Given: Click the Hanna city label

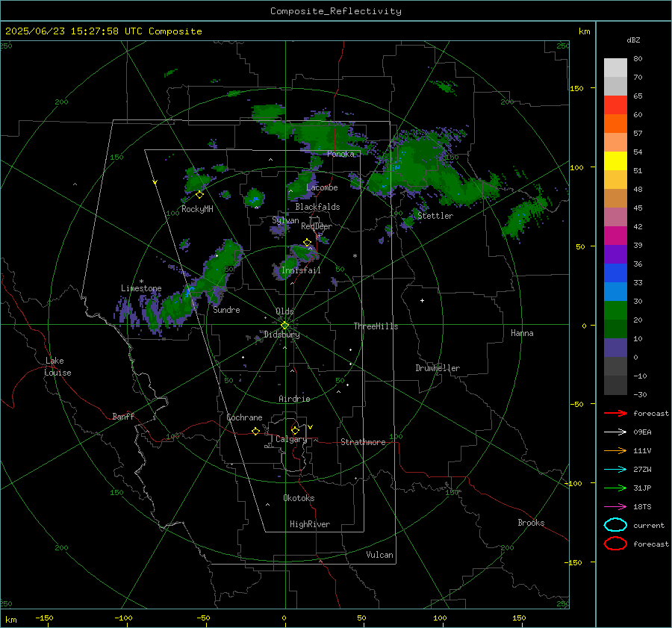Looking at the screenshot, I should [x=522, y=333].
